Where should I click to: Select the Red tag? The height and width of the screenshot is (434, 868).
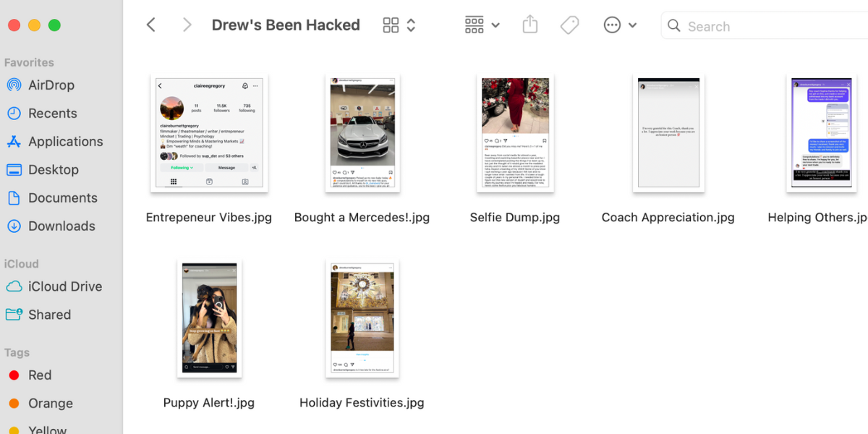coord(39,375)
